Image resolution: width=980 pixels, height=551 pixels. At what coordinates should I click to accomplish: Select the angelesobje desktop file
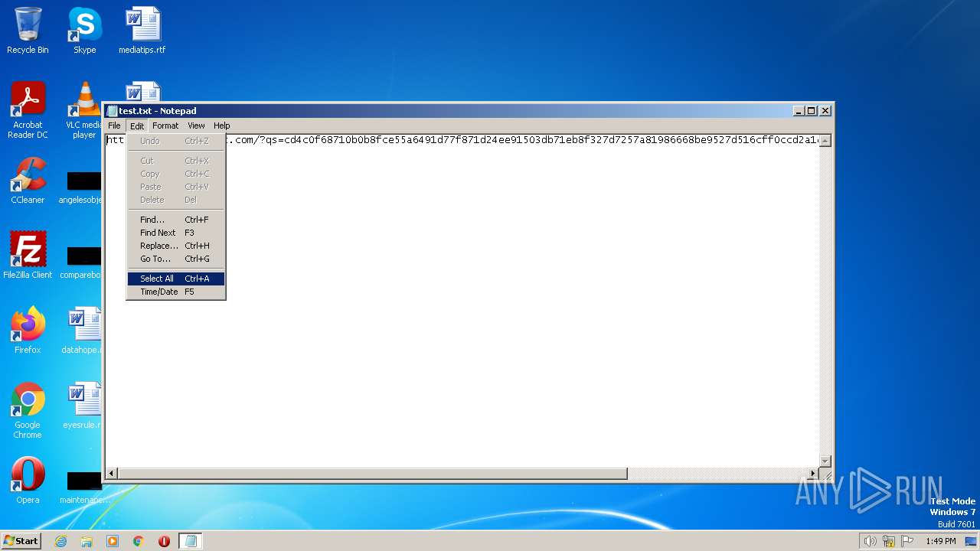click(x=83, y=187)
